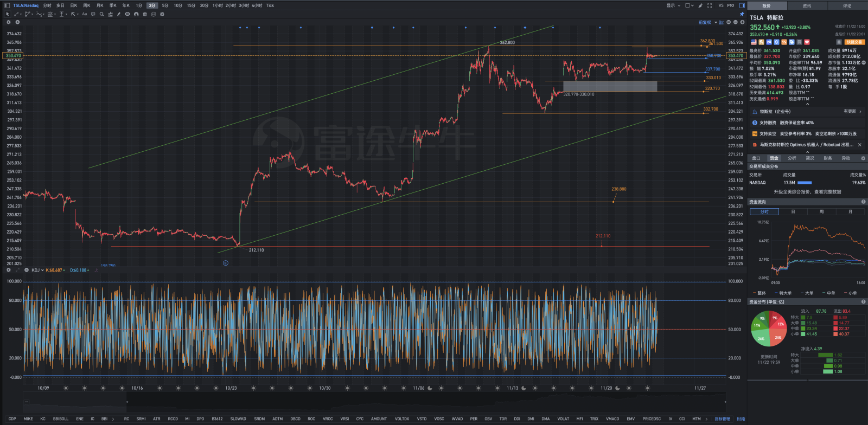The width and height of the screenshot is (868, 425).
Task: Open money flow panel settings gear
Action: pos(863,158)
